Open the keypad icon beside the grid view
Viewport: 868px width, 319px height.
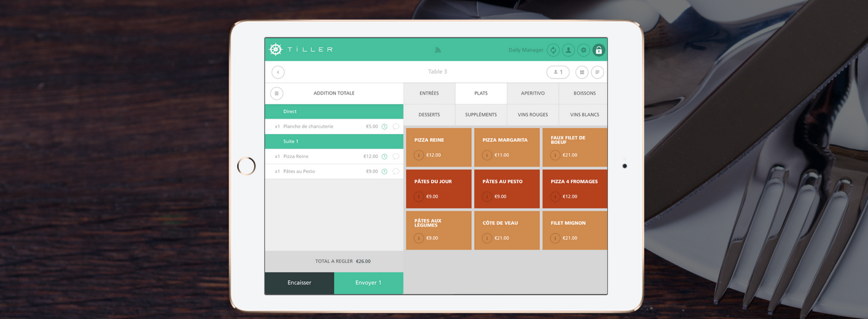[597, 72]
